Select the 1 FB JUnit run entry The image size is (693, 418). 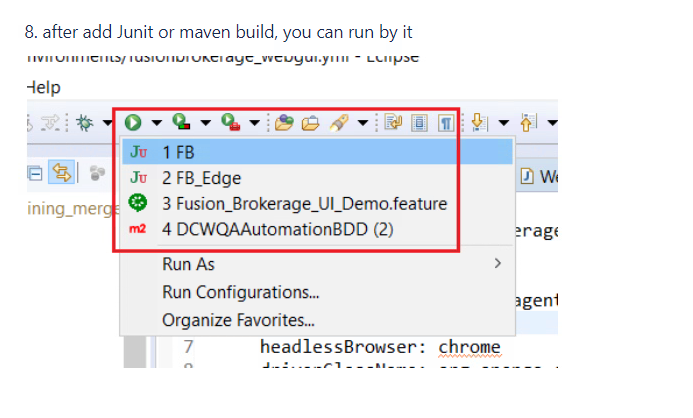click(x=317, y=152)
